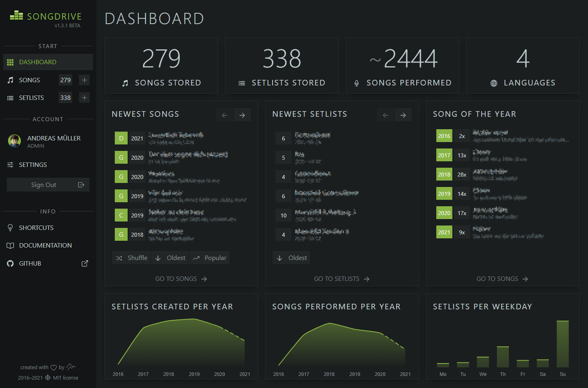Click the Popular trending-line icon
The image size is (588, 388).
coord(196,258)
